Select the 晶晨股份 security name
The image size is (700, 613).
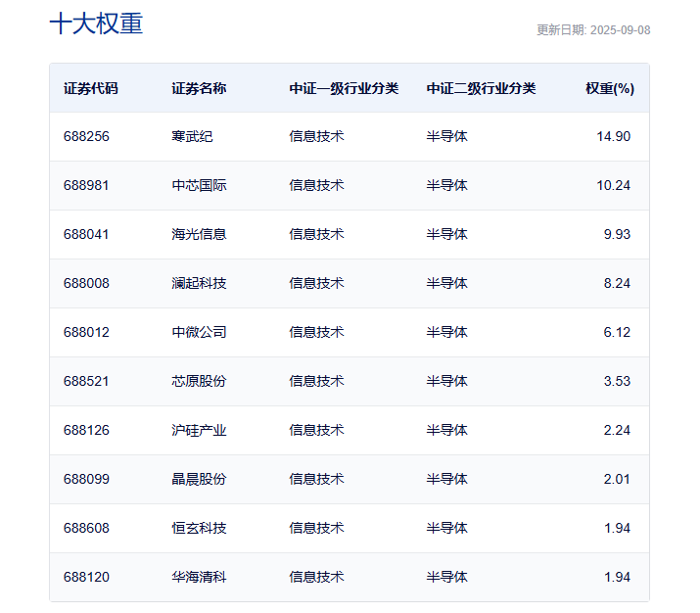click(x=199, y=479)
